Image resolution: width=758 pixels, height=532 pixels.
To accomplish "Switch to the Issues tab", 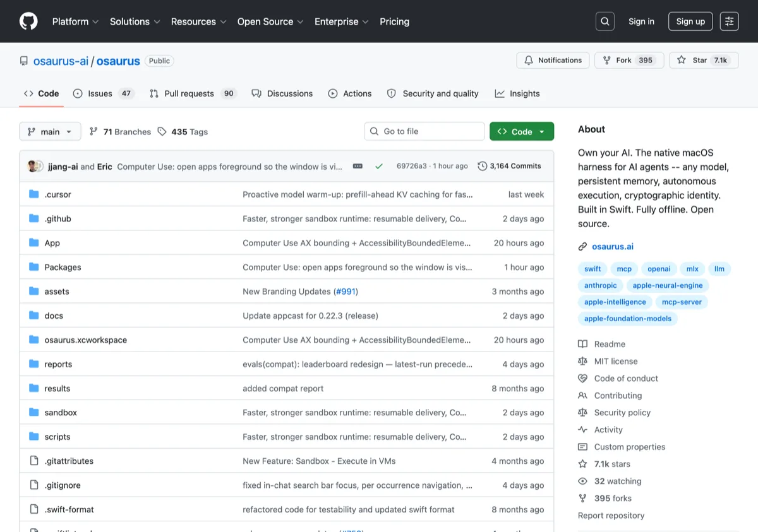I will tap(104, 93).
